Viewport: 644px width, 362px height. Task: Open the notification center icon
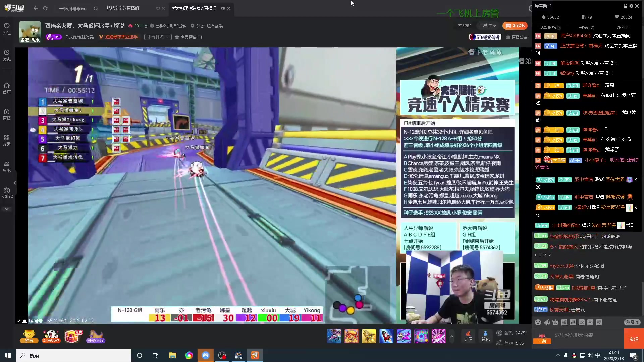(634, 355)
